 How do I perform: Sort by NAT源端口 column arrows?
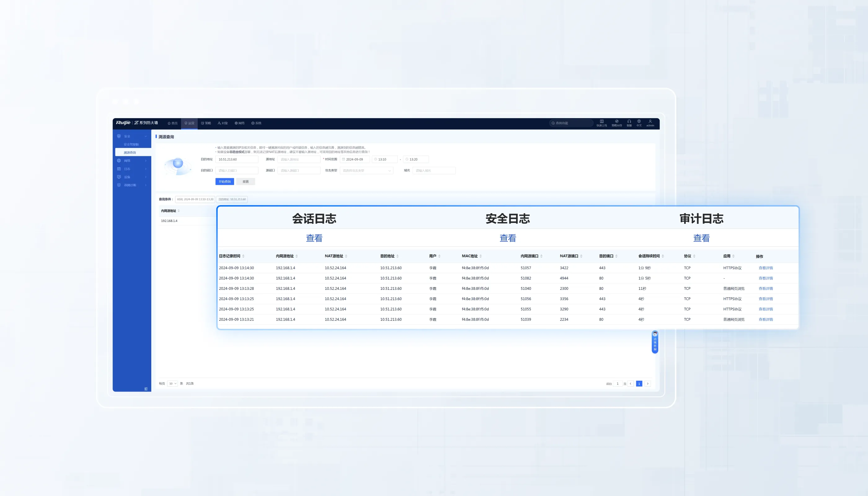click(x=581, y=256)
